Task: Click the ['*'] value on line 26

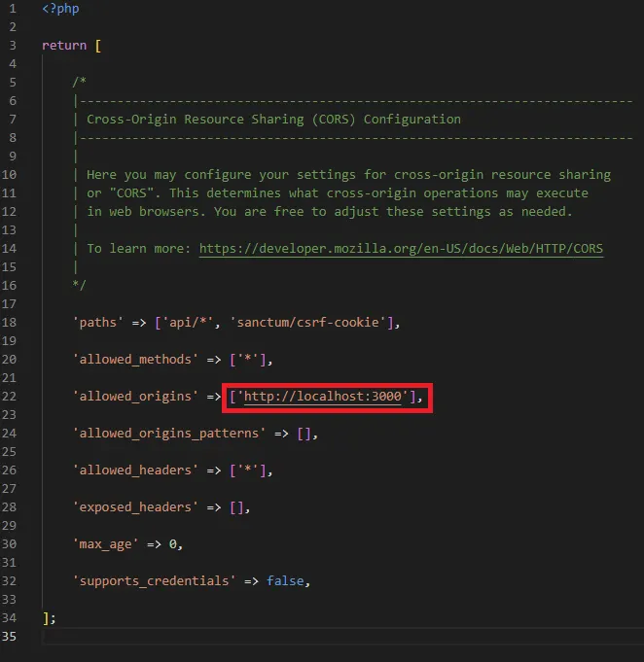Action: point(248,470)
